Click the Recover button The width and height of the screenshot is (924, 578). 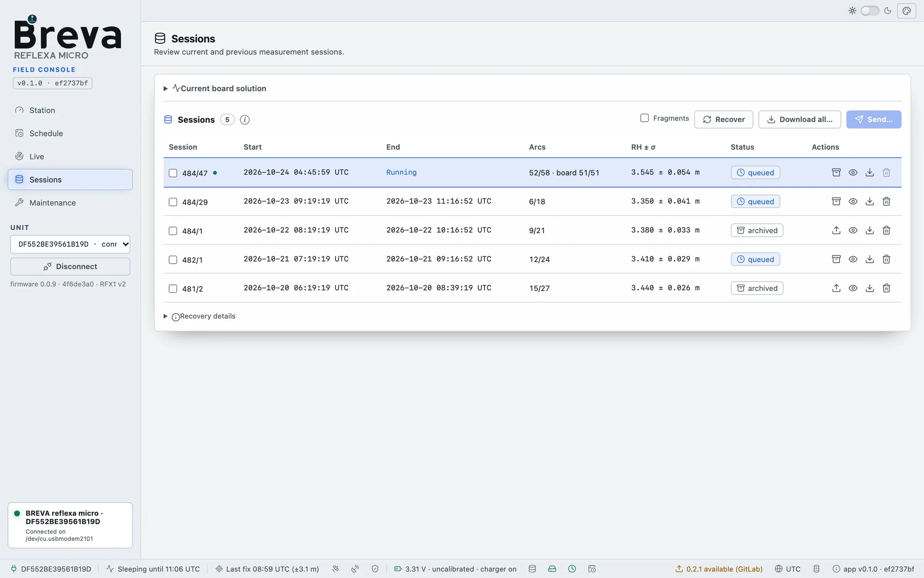click(x=723, y=119)
